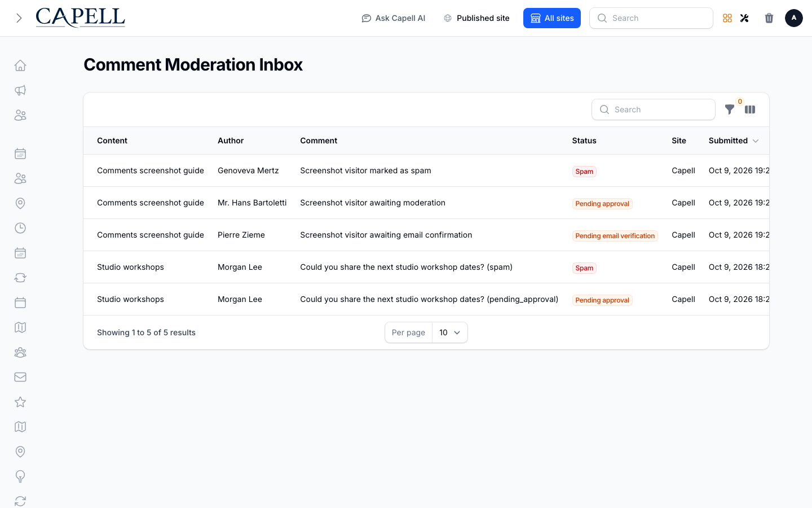Toggle table columns with the columns icon
The width and height of the screenshot is (812, 508).
pyautogui.click(x=750, y=110)
